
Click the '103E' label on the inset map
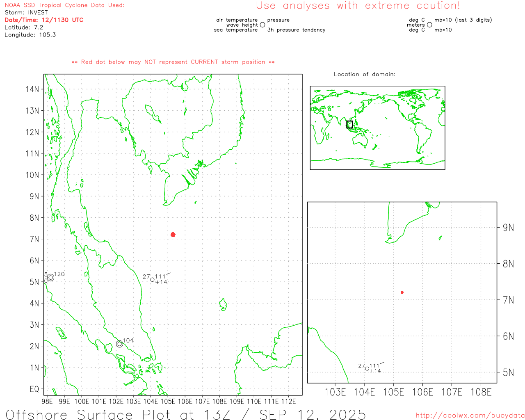pos(335,392)
